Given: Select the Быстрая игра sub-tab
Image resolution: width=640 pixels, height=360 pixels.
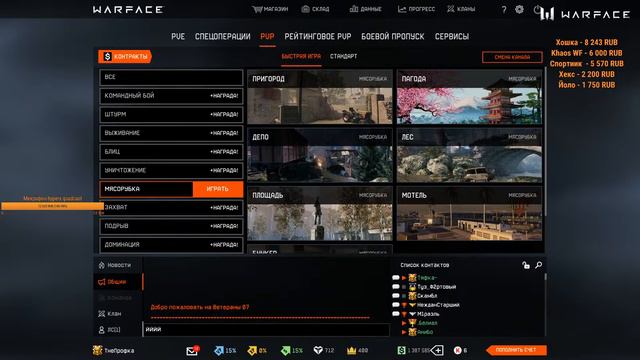Looking at the screenshot, I should [x=301, y=56].
